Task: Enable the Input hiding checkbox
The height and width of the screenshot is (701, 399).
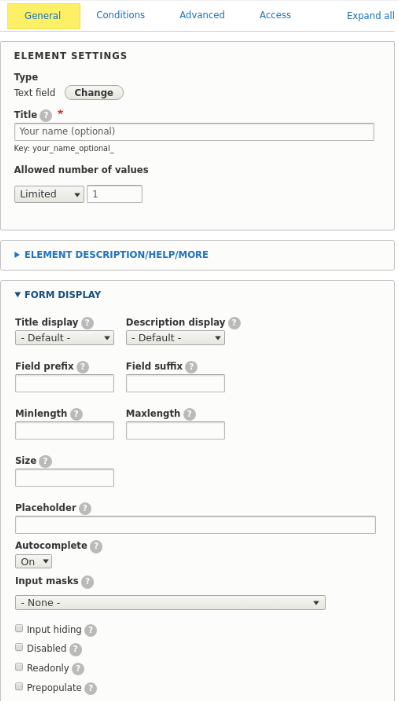Action: coord(19,629)
